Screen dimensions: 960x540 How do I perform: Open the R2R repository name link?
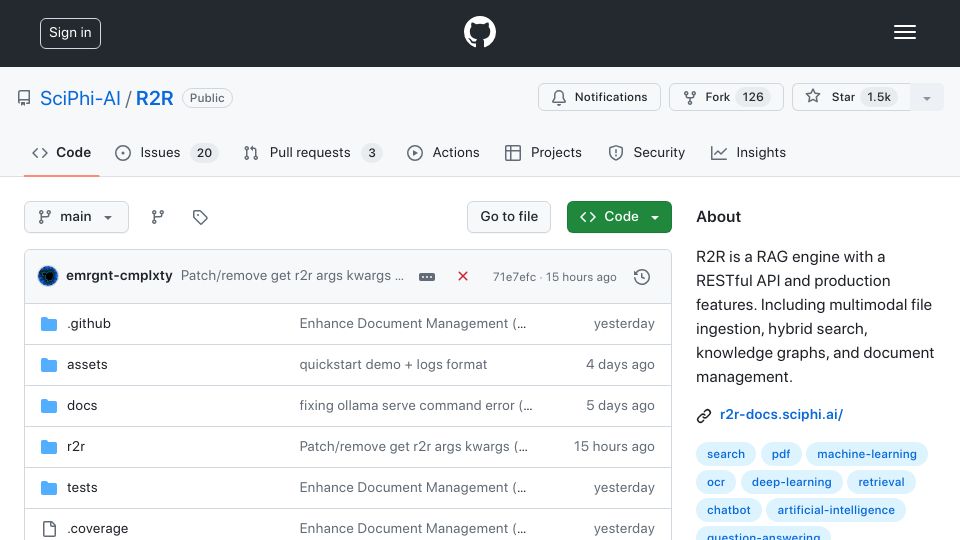[x=154, y=98]
